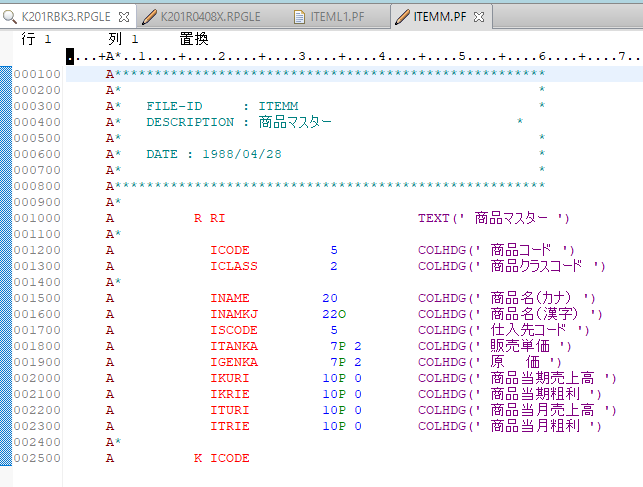Click the pencil icon on ITEMM.PF tab
This screenshot has width=643, height=487.
click(x=402, y=17)
